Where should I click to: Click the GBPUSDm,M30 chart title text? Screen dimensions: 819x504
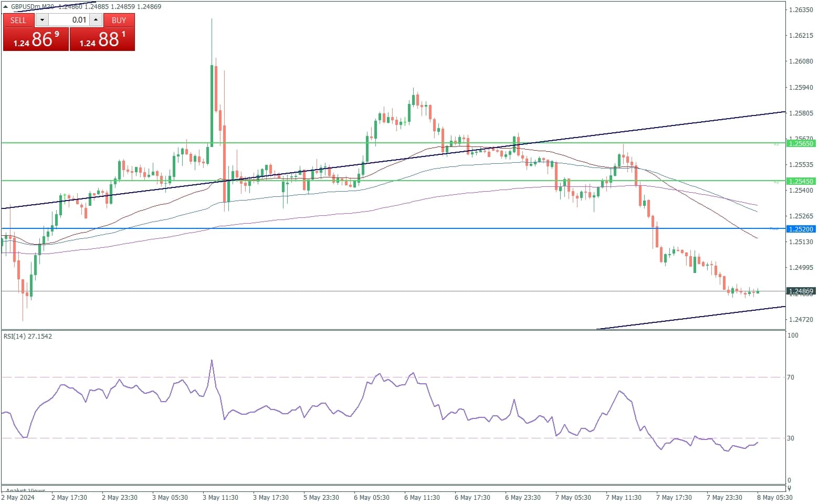pyautogui.click(x=33, y=7)
